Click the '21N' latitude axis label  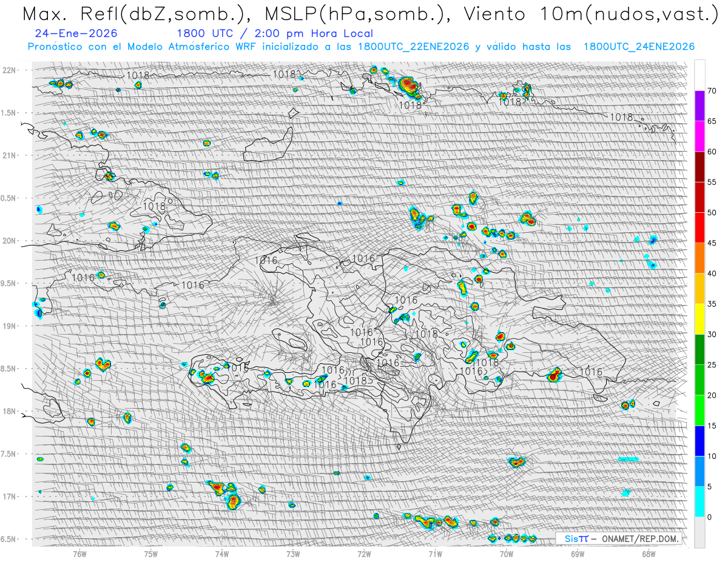coord(9,156)
